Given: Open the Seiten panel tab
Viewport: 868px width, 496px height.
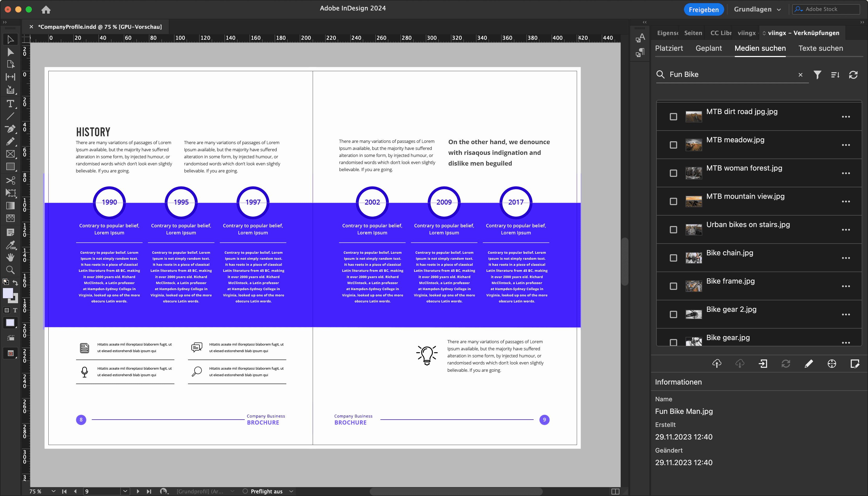Looking at the screenshot, I should (693, 33).
